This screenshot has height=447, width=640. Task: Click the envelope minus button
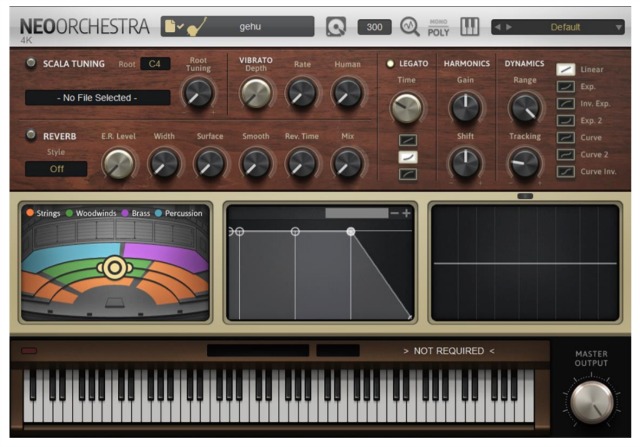point(394,213)
